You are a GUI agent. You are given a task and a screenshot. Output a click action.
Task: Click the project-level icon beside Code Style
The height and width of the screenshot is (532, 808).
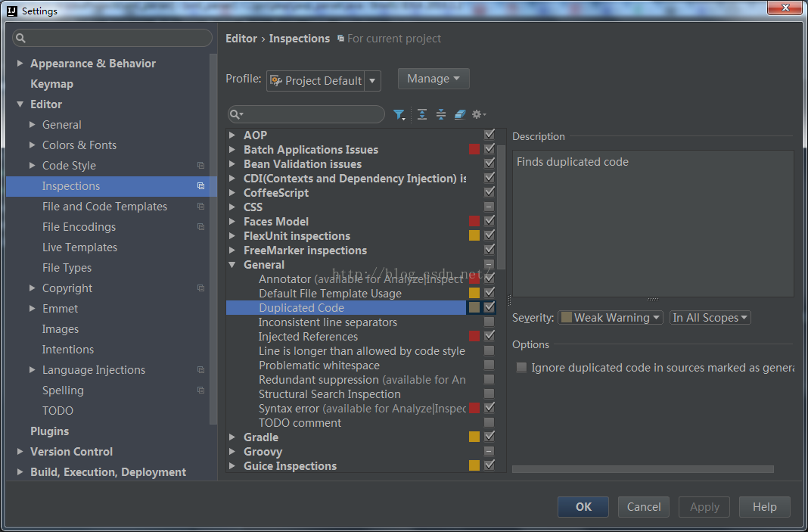pos(201,166)
